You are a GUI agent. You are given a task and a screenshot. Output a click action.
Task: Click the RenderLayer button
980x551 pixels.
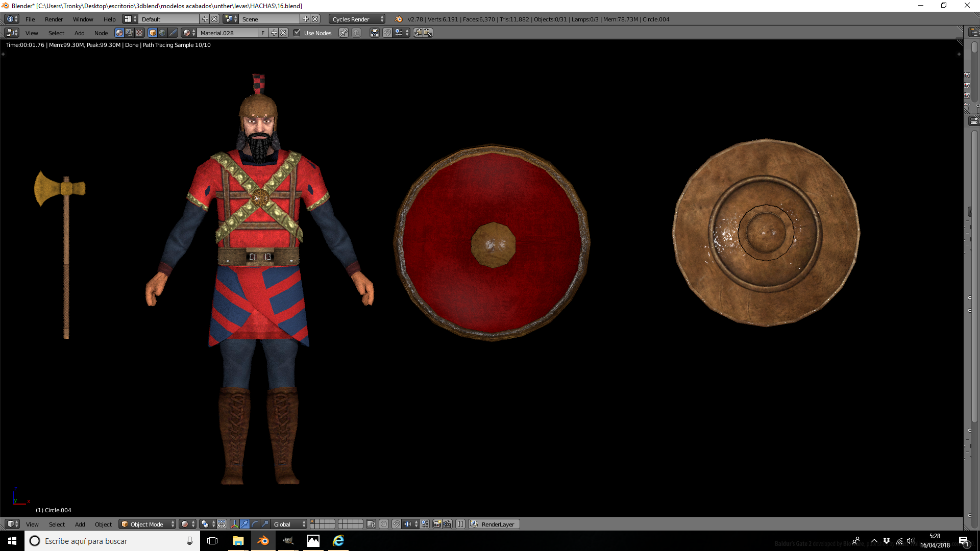coord(495,524)
